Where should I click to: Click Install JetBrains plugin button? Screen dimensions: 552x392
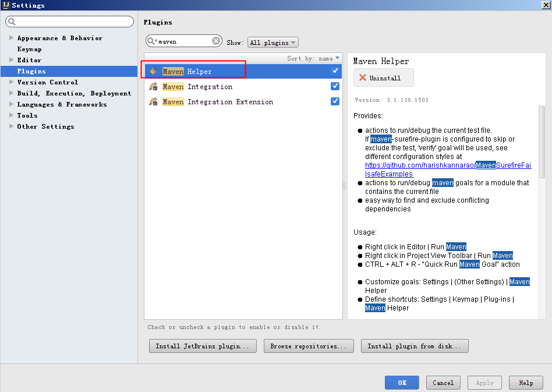[x=203, y=346]
